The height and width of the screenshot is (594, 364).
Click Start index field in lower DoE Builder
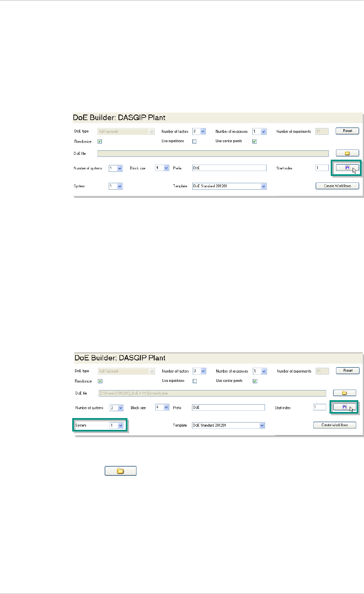pyautogui.click(x=320, y=407)
